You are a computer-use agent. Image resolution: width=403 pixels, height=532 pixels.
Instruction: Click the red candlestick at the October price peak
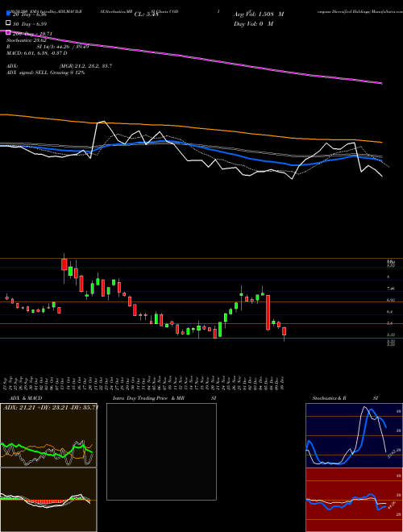(64, 264)
